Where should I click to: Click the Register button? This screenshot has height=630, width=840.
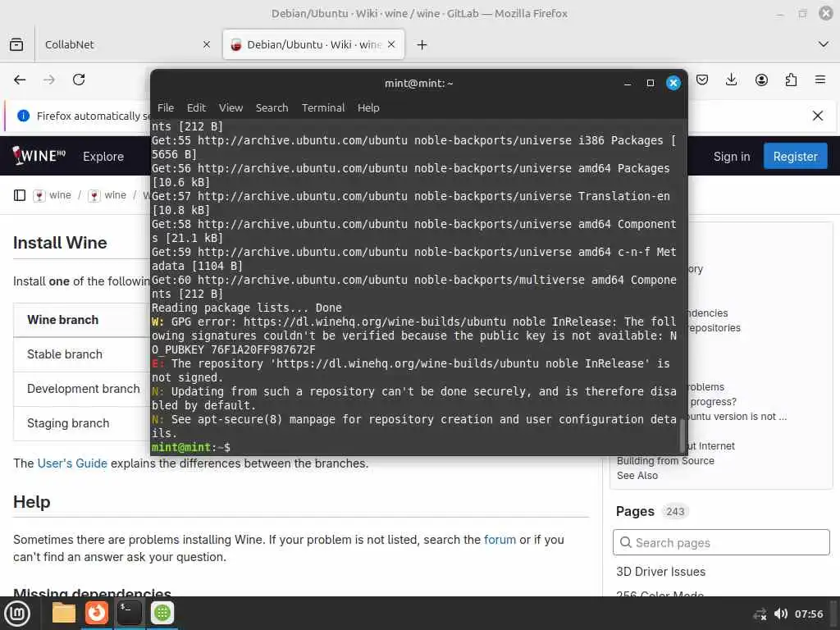click(795, 157)
